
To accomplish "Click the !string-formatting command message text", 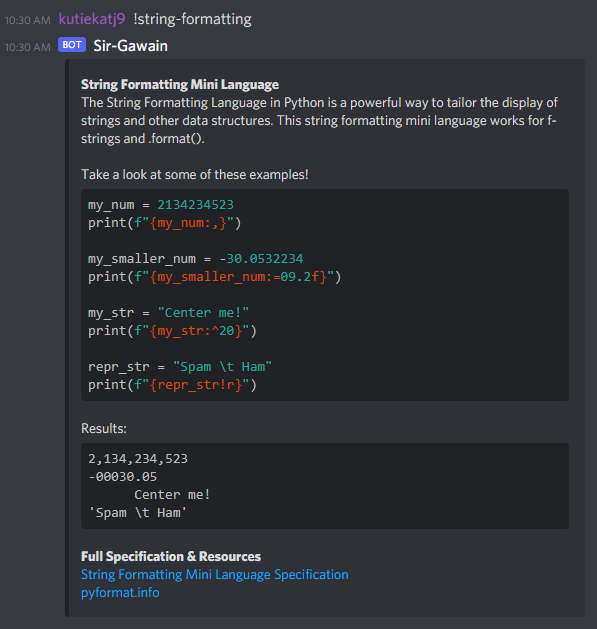I will pos(192,19).
